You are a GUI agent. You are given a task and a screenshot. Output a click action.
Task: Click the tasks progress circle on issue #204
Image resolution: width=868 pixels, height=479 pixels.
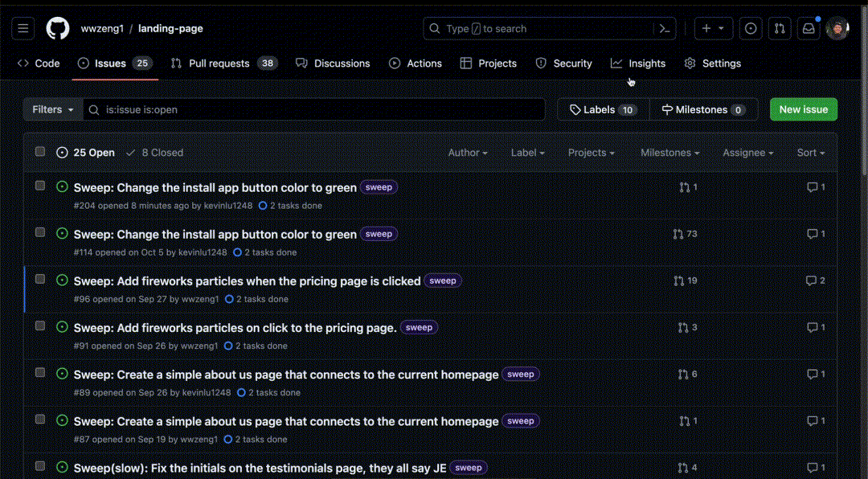coord(263,206)
